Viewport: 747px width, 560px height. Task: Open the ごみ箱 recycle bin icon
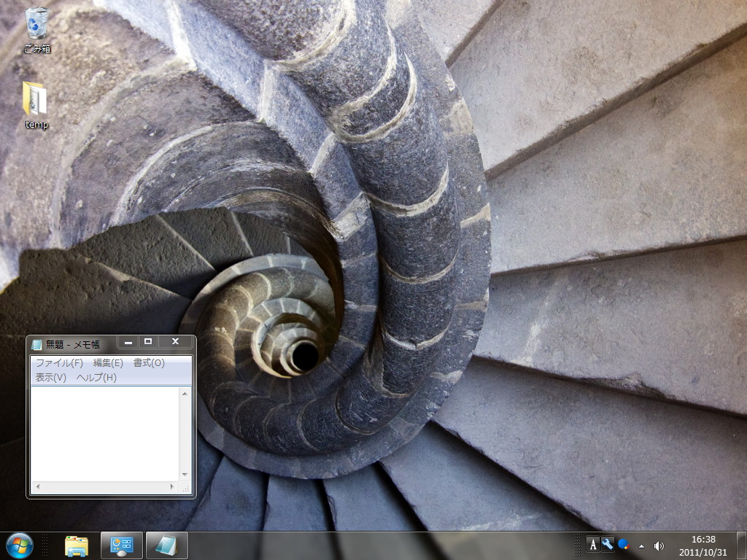pyautogui.click(x=36, y=29)
